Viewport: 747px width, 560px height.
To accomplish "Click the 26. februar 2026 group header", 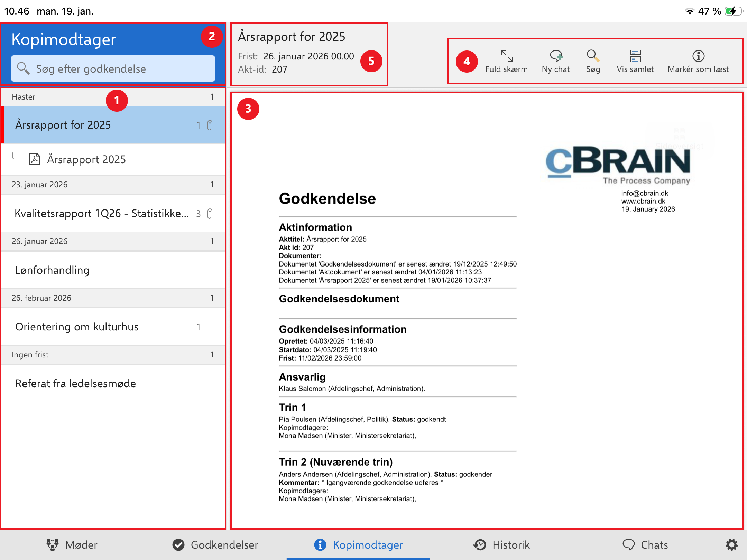I will [113, 298].
